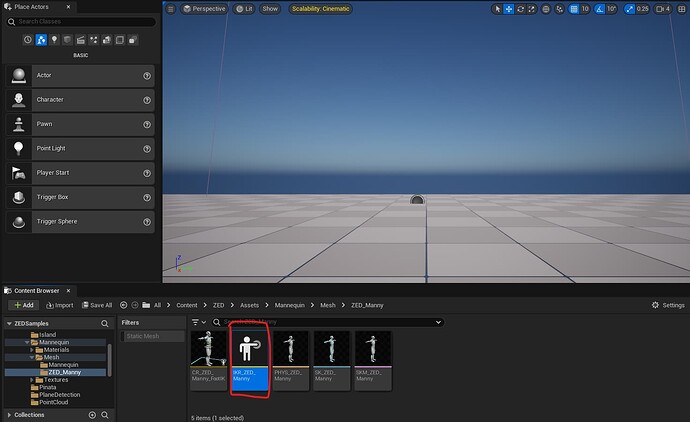Viewport: 690px width, 422px height.
Task: Open the Cinematic category clapperboard icon
Action: (81, 40)
